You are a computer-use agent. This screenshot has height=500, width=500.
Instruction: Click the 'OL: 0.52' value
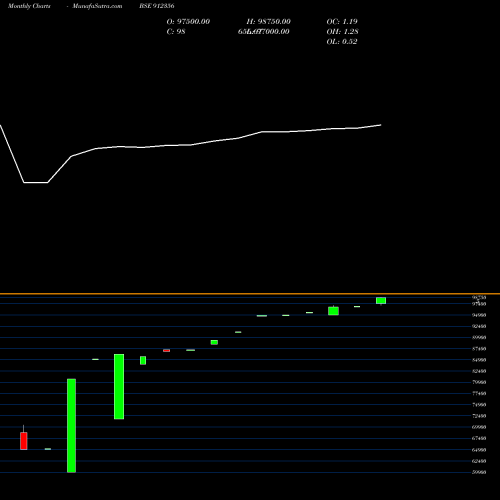342,41
